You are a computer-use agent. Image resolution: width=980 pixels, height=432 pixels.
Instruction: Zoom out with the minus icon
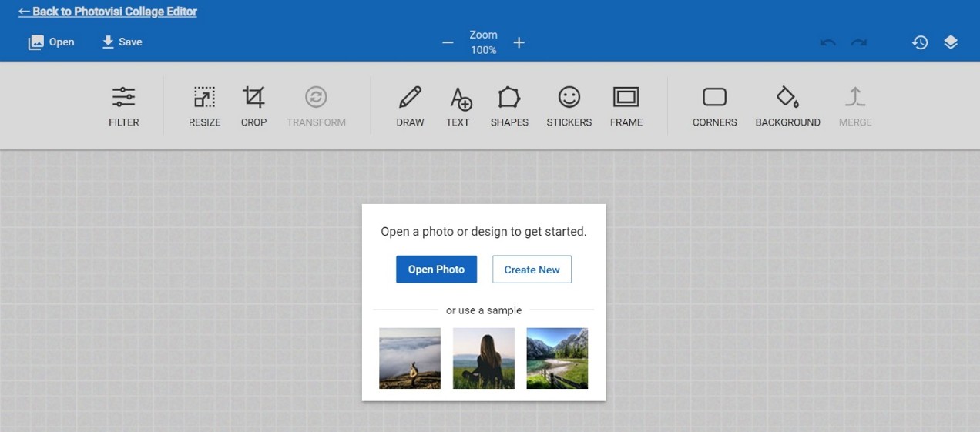(x=448, y=42)
